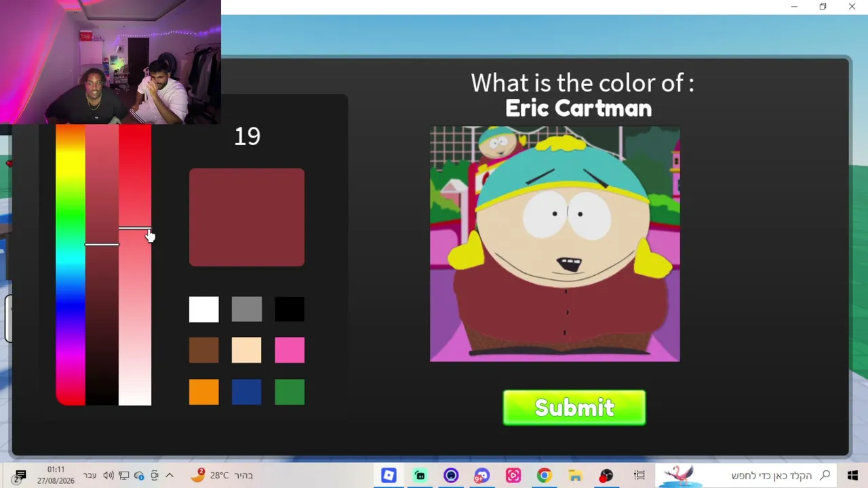Pick the brown color swatch
Image resolution: width=868 pixels, height=488 pixels.
click(x=204, y=350)
